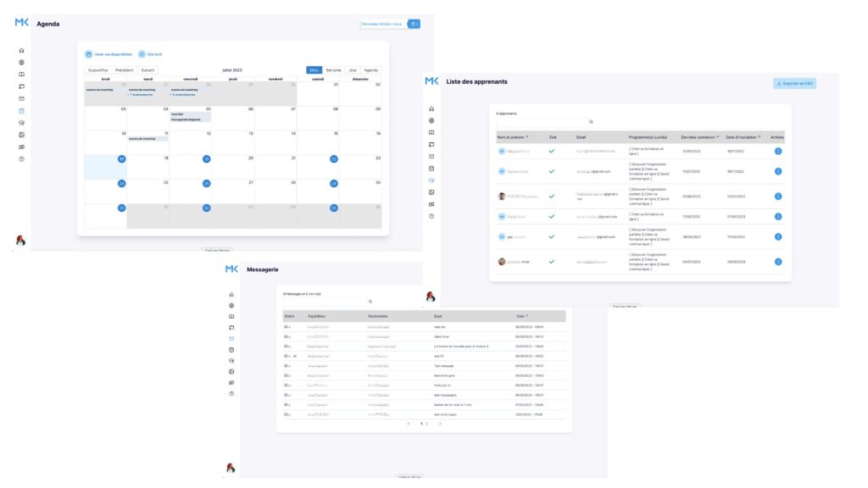Switch calendar to Agenda view
The image size is (868, 488).
[x=371, y=70]
